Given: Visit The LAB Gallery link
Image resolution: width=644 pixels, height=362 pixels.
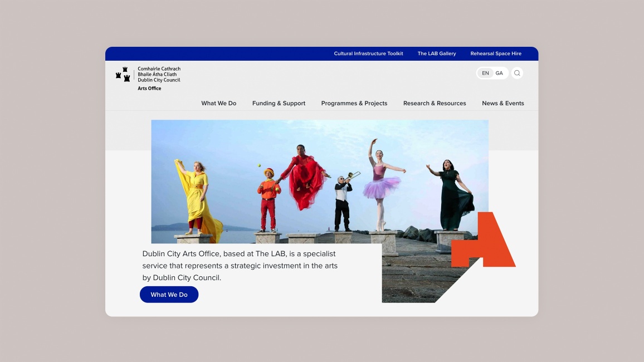Looking at the screenshot, I should 436,53.
